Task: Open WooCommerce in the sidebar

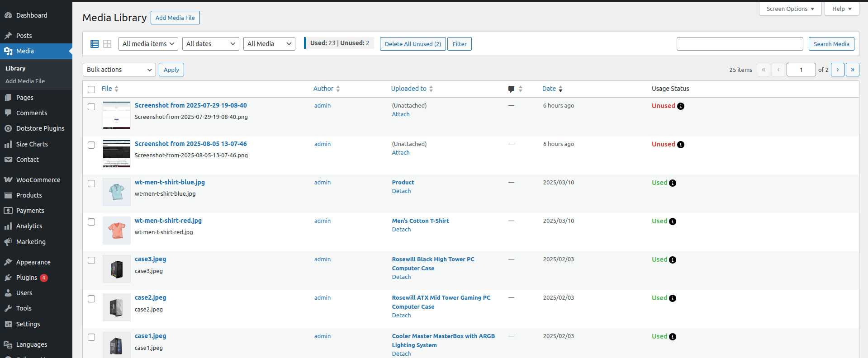Action: (38, 180)
